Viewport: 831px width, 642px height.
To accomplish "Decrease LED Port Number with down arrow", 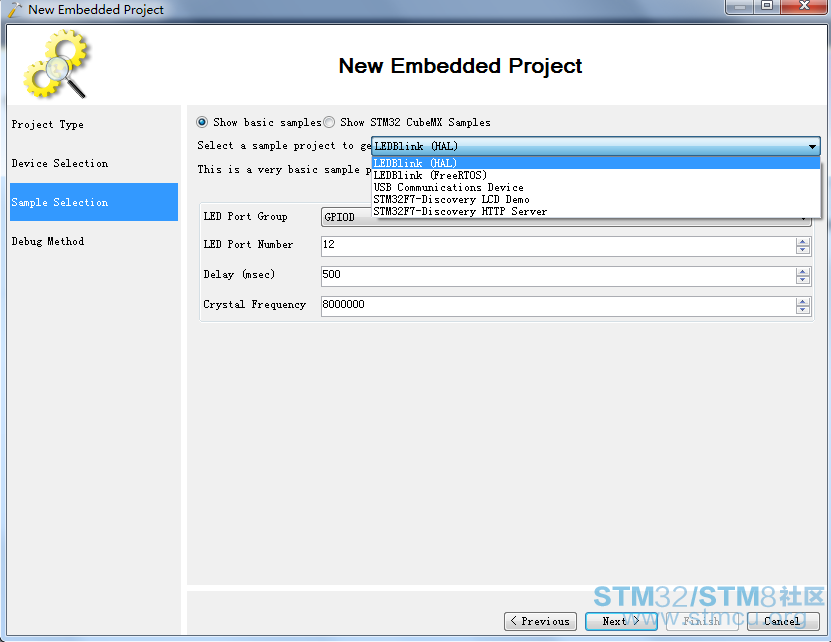I will [803, 250].
